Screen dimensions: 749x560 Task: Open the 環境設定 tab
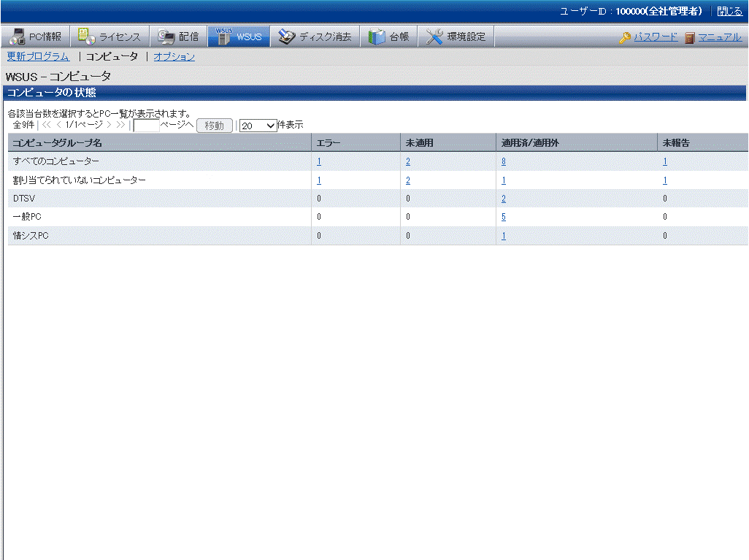point(456,37)
